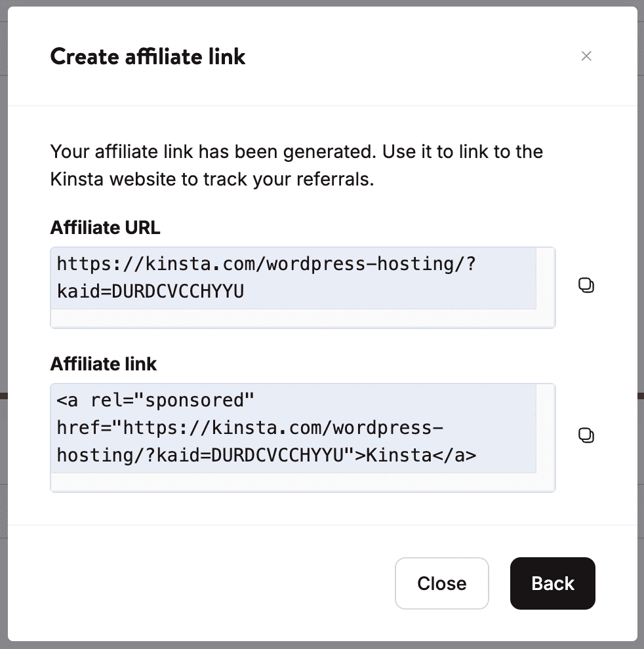Click the close cross at the top right
644x649 pixels.
point(586,56)
